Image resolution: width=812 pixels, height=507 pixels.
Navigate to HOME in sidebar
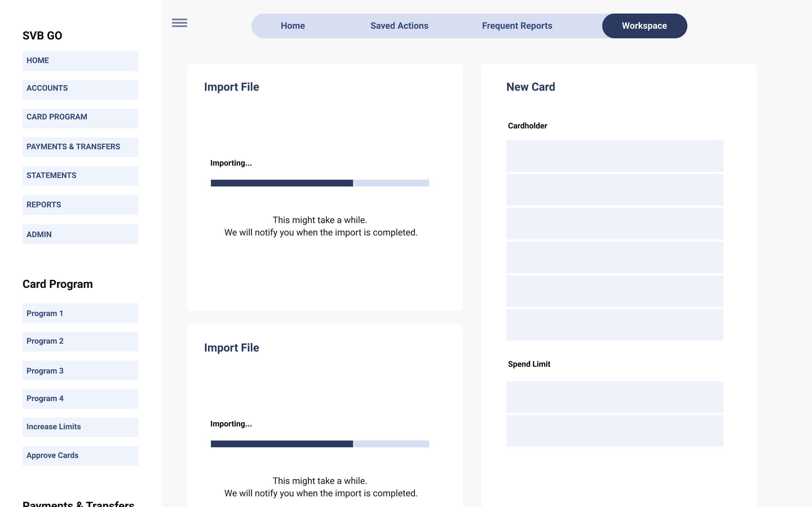click(80, 61)
